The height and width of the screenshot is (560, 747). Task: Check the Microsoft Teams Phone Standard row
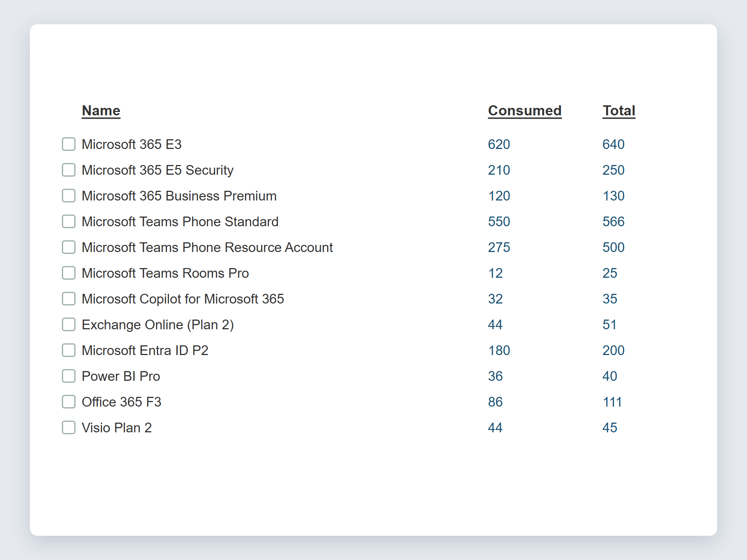(x=69, y=221)
